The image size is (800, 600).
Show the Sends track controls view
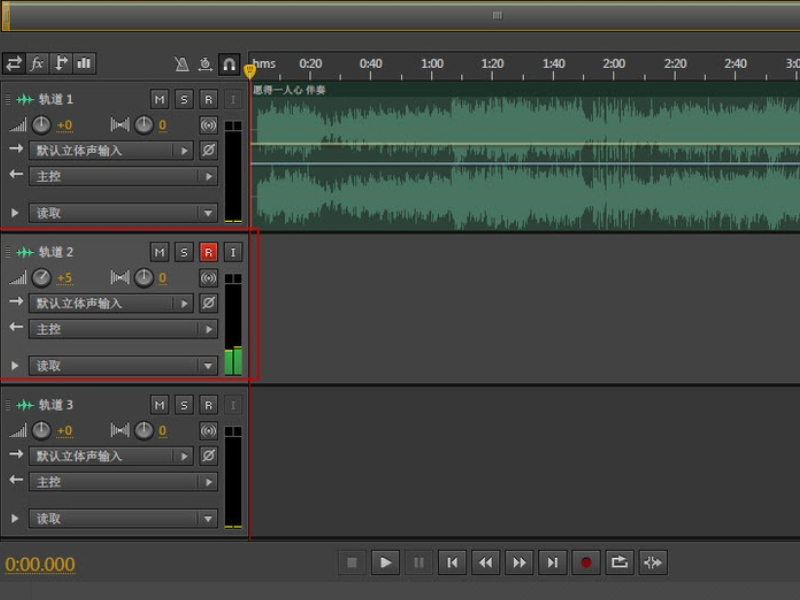pyautogui.click(x=61, y=63)
